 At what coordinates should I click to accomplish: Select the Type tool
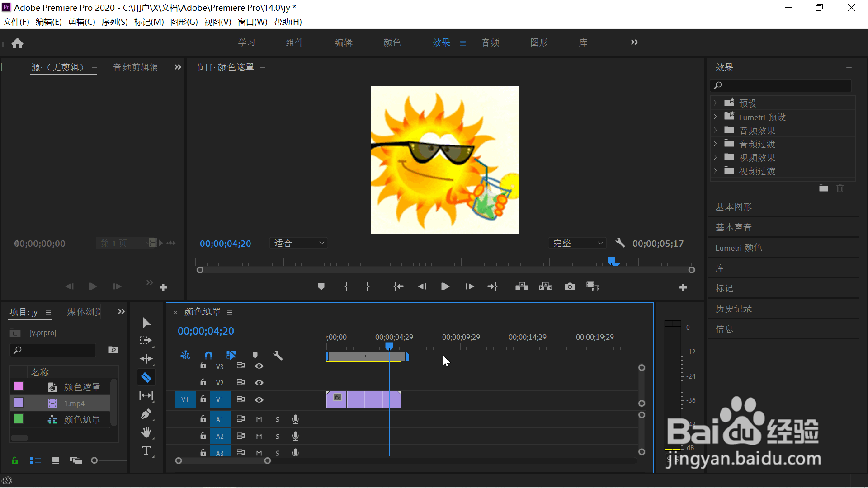click(x=146, y=450)
